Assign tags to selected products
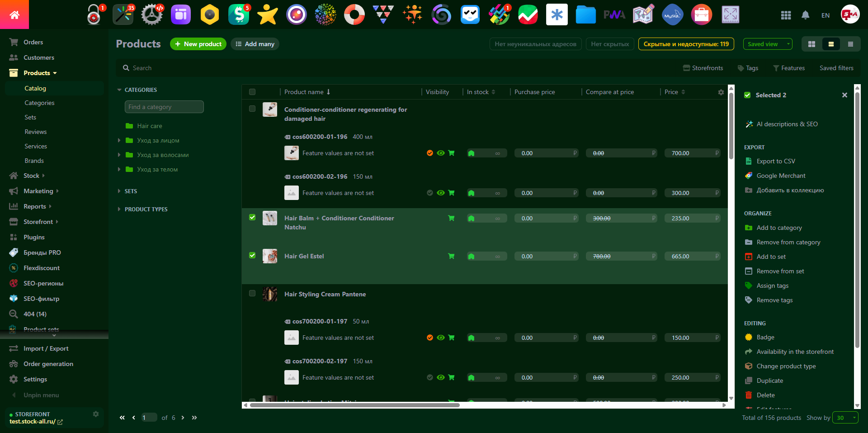The image size is (868, 433). pyautogui.click(x=772, y=285)
